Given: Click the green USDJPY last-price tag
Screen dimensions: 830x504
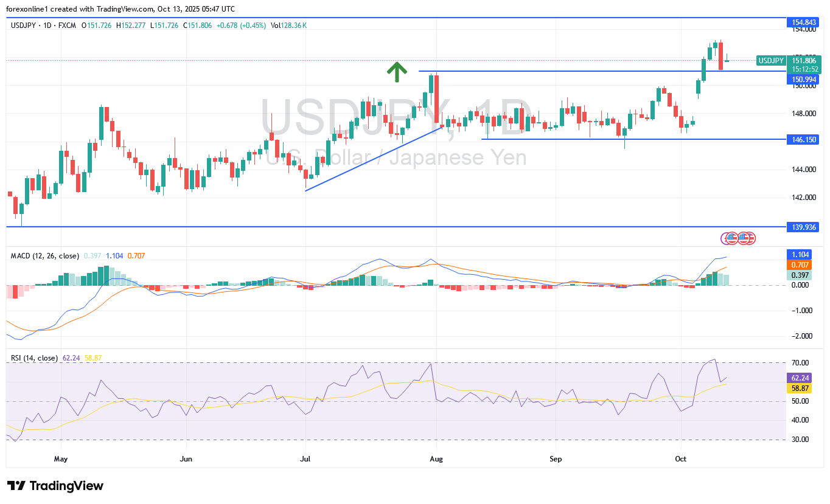Looking at the screenshot, I should click(x=771, y=60).
